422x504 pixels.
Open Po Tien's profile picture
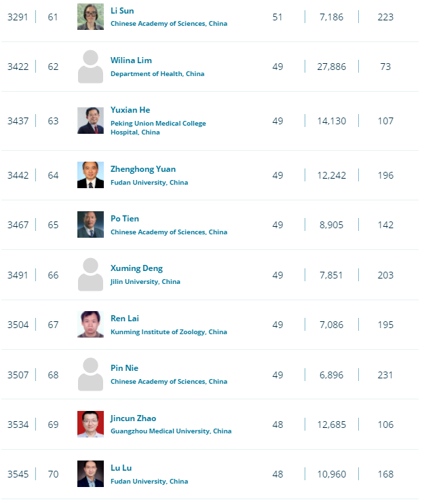[x=90, y=224]
